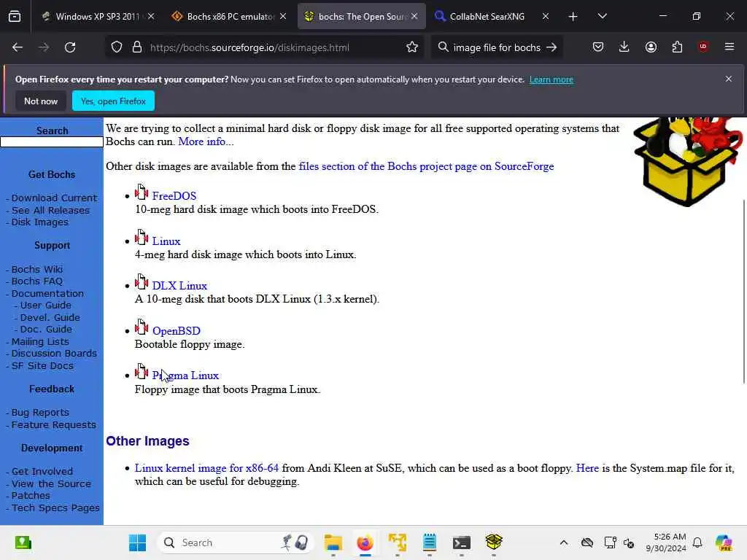Open the notifications bell icon

[697, 542]
